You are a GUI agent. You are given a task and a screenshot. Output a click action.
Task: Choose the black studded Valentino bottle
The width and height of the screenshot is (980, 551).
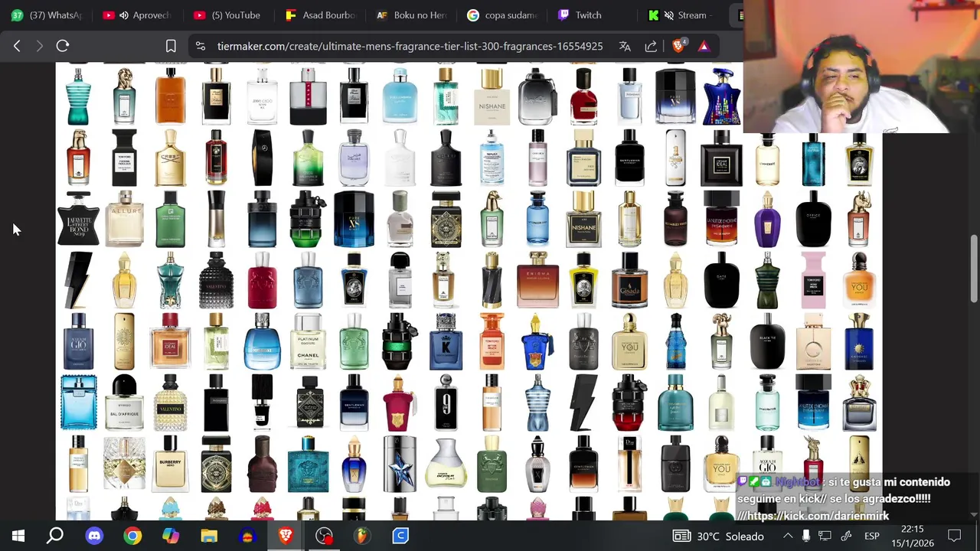point(216,280)
